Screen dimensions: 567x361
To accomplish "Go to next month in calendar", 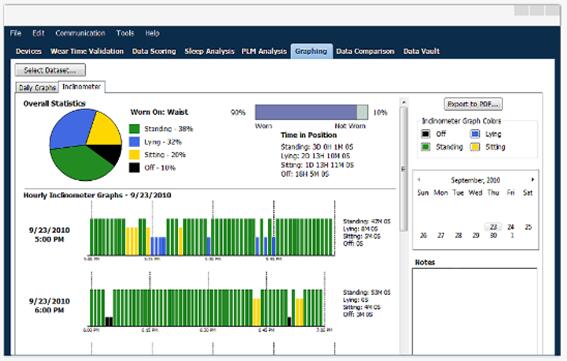I will click(x=532, y=179).
